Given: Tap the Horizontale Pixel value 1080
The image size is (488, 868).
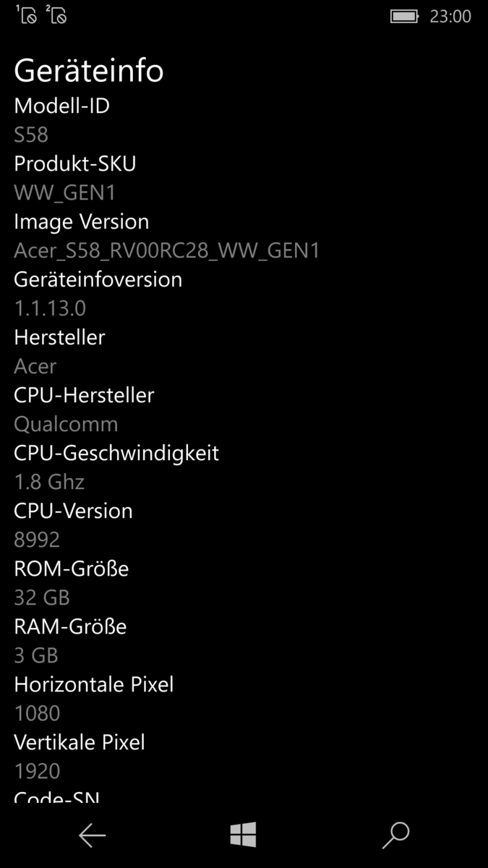Looking at the screenshot, I should [37, 713].
